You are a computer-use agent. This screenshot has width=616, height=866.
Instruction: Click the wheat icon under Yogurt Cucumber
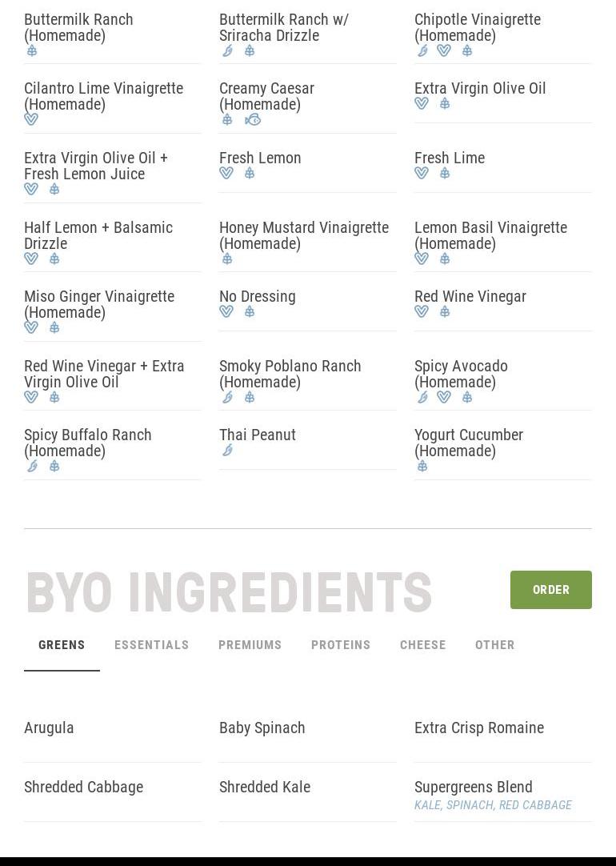pos(422,467)
